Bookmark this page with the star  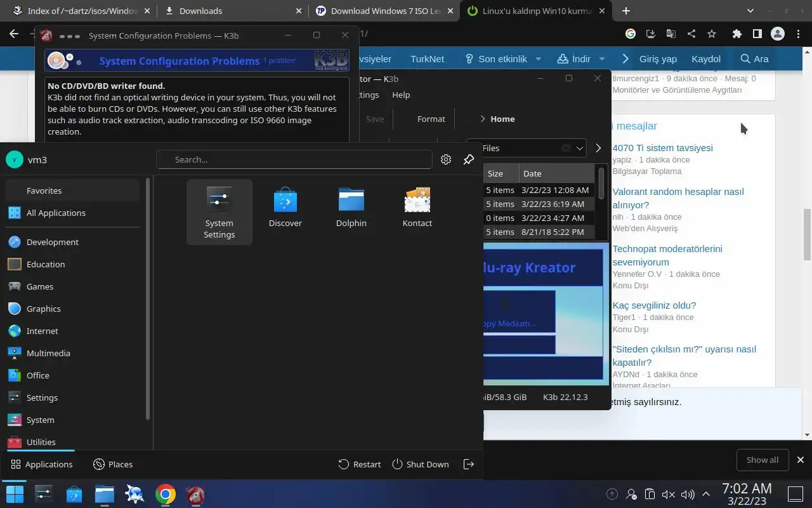pyautogui.click(x=712, y=34)
